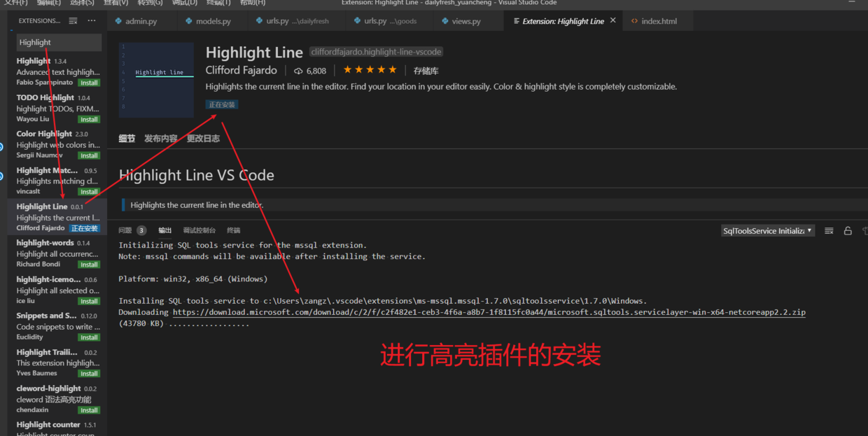Select the 输出 output panel tab
868x436 pixels.
click(165, 230)
